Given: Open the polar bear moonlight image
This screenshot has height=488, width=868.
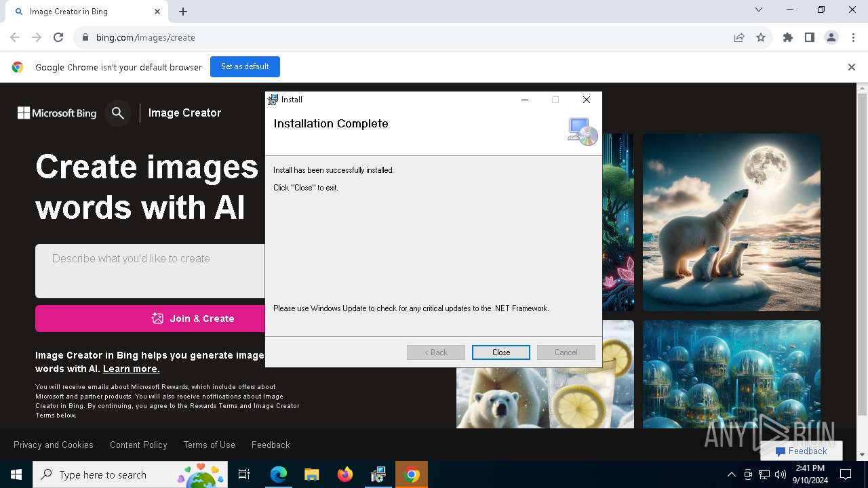Looking at the screenshot, I should pos(732,222).
